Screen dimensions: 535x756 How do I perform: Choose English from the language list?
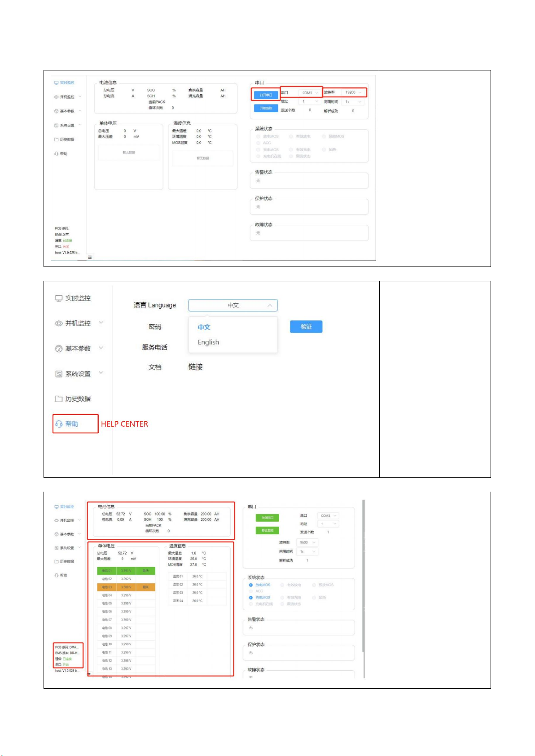click(x=208, y=342)
